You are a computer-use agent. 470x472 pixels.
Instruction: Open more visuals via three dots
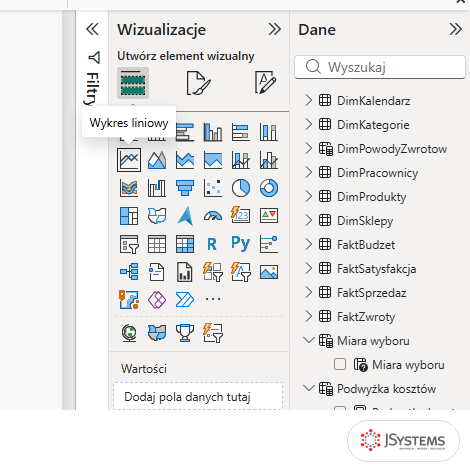point(213,299)
